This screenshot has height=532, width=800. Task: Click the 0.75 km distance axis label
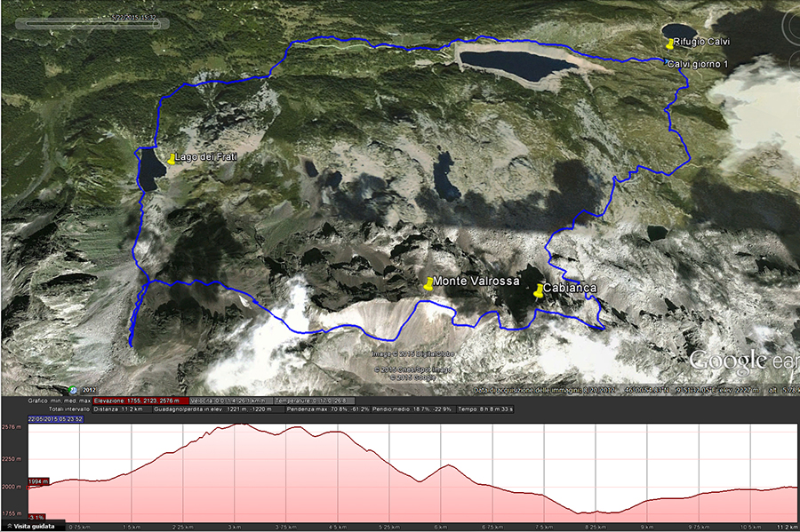79,527
